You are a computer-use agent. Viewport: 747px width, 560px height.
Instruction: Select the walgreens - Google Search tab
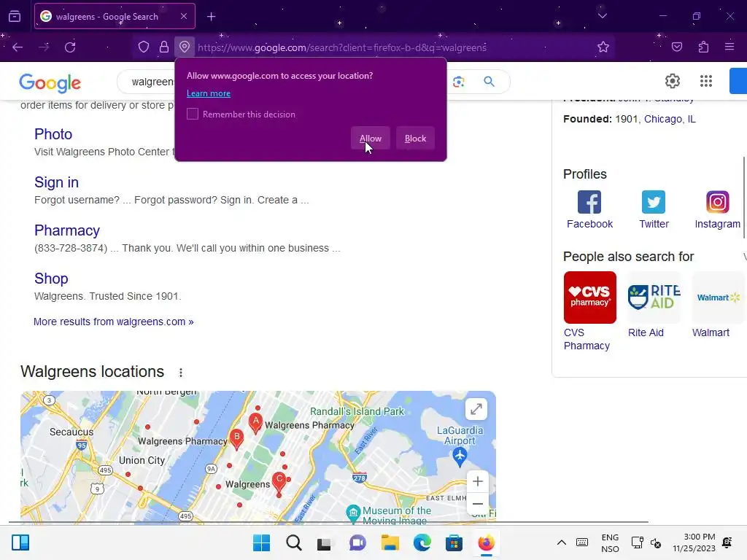(115, 16)
